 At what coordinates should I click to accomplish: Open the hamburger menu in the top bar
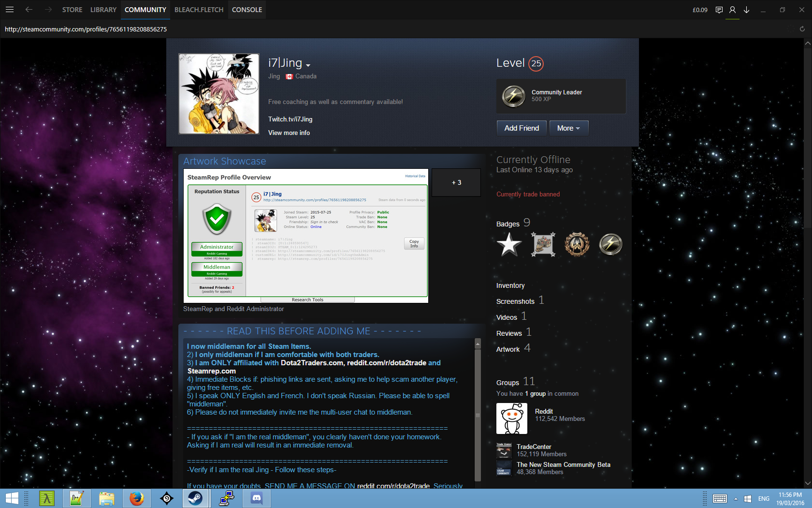pos(10,10)
